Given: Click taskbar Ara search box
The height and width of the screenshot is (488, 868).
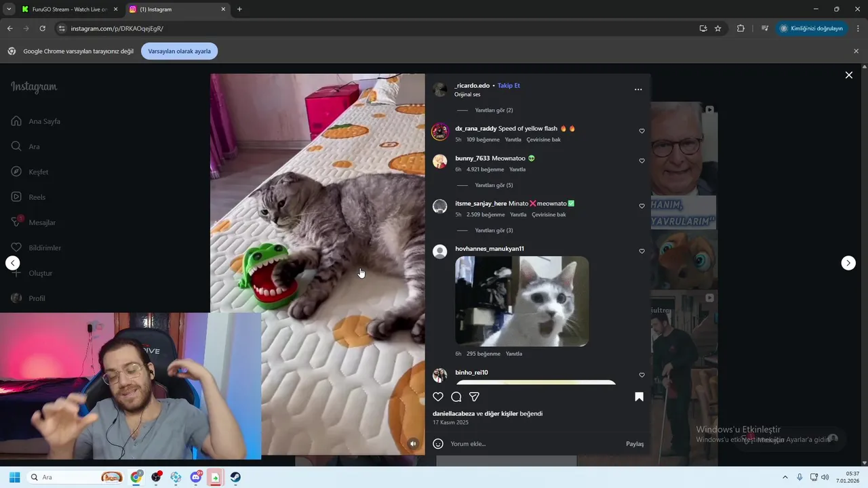Looking at the screenshot, I should [76, 477].
